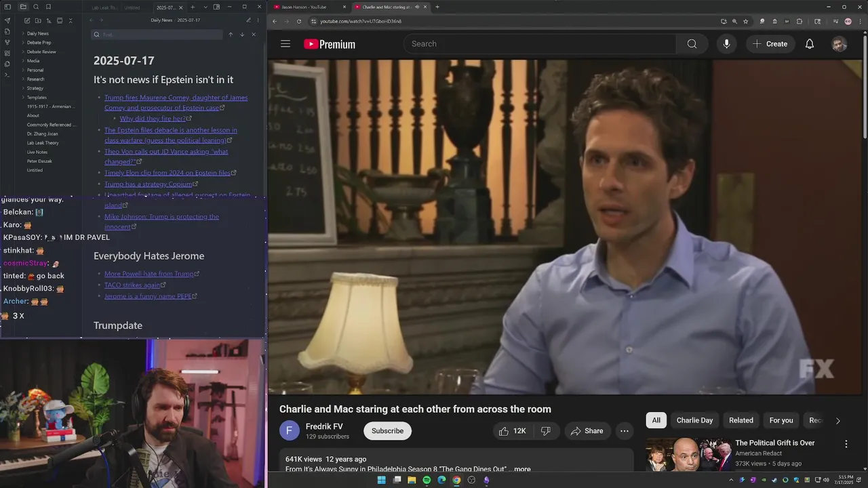Expand the Strategy folder
The height and width of the screenshot is (488, 868).
click(x=35, y=88)
